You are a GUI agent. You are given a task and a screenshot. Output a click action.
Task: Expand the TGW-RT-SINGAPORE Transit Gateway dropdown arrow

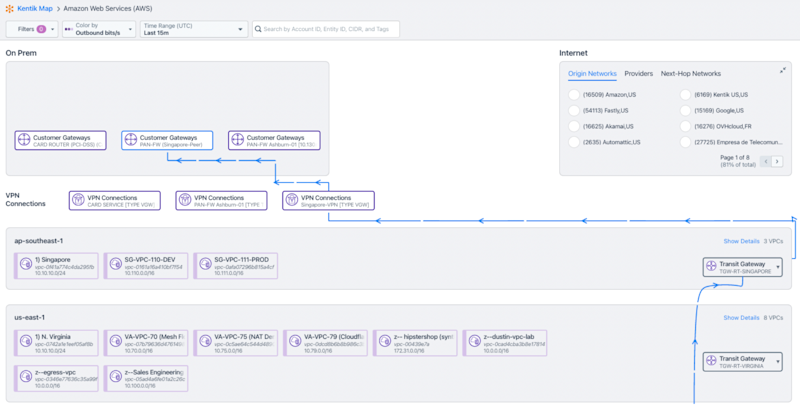tap(778, 267)
